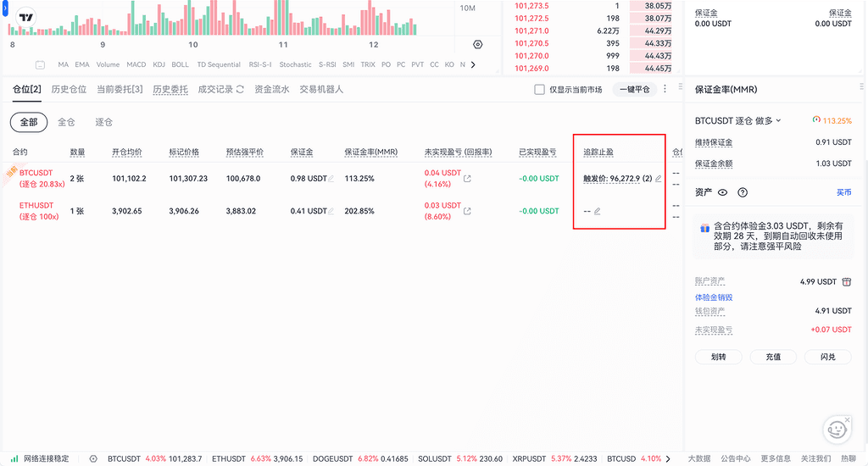Enable 仅显示当前市场 checkbox

coord(540,90)
